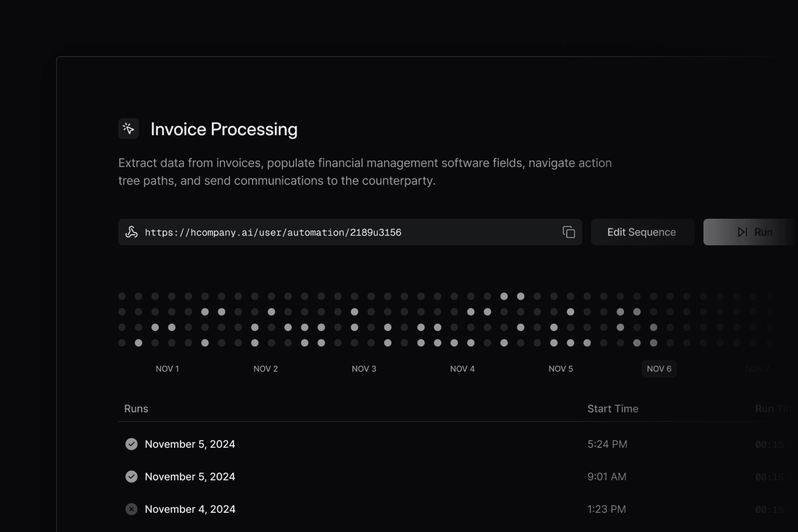
Task: Open the November 5, 2024 run at 5:24 PM
Action: (x=458, y=444)
